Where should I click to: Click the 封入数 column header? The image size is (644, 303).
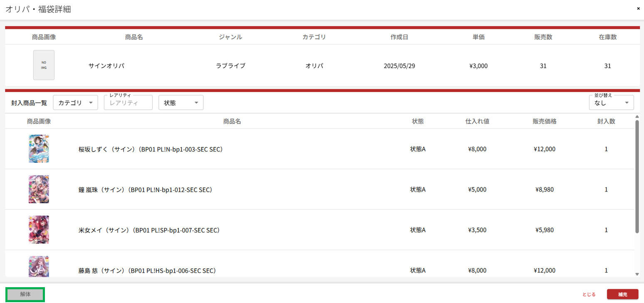[x=606, y=121]
